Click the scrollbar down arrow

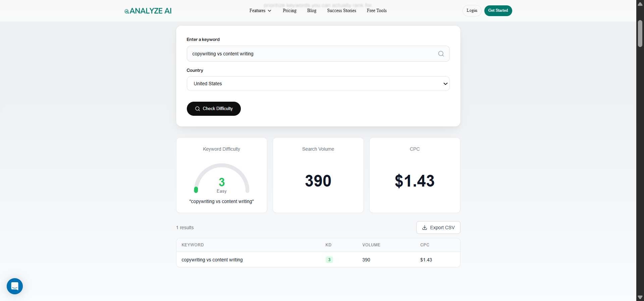[640, 297]
